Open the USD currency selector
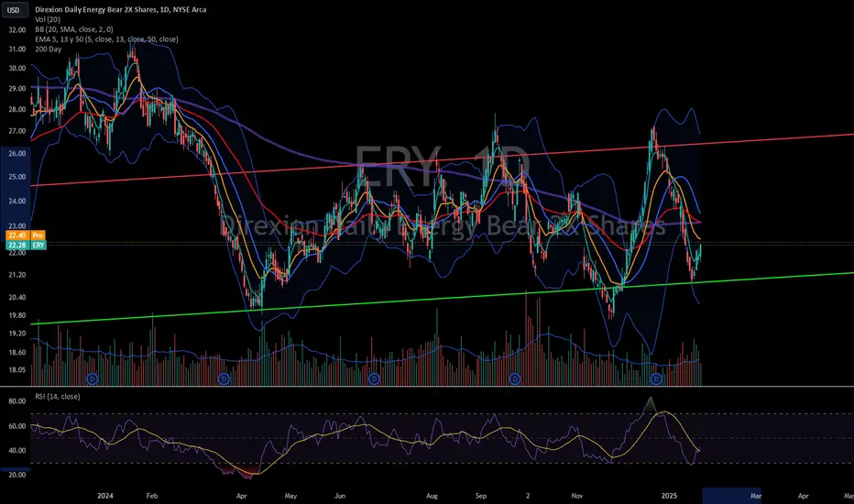This screenshot has height=504, width=854. pyautogui.click(x=14, y=10)
